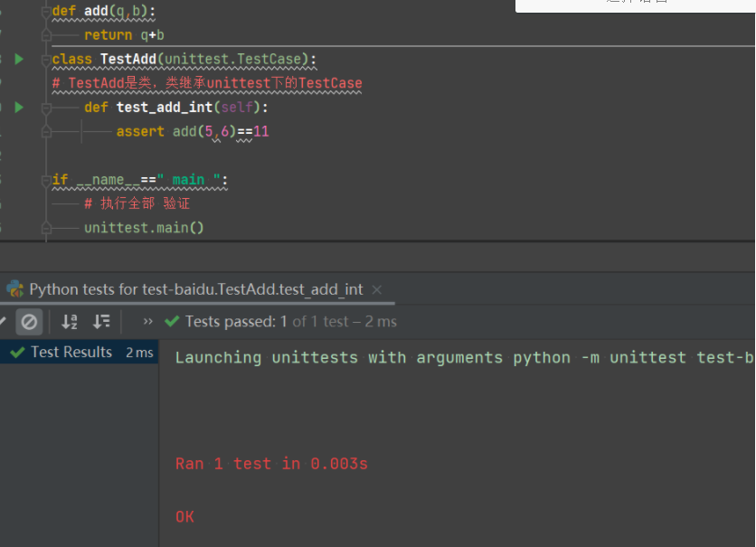Click the run gutter arrow beside test_add_int
The image size is (756, 547).
19,108
